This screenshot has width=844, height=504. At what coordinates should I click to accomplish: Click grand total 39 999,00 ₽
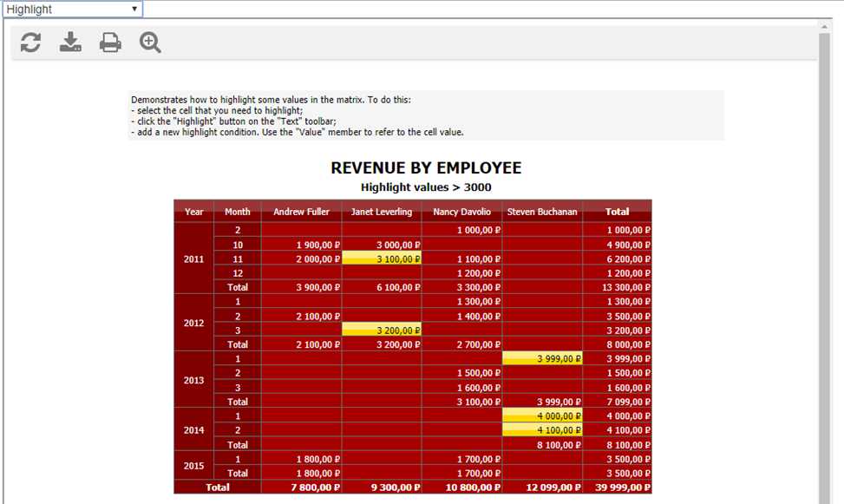click(617, 487)
